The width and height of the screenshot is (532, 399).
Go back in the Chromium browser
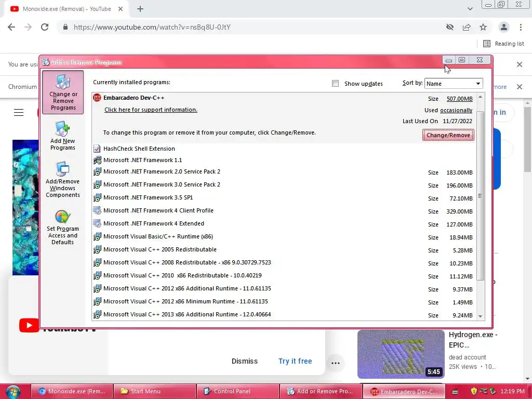pos(11,27)
